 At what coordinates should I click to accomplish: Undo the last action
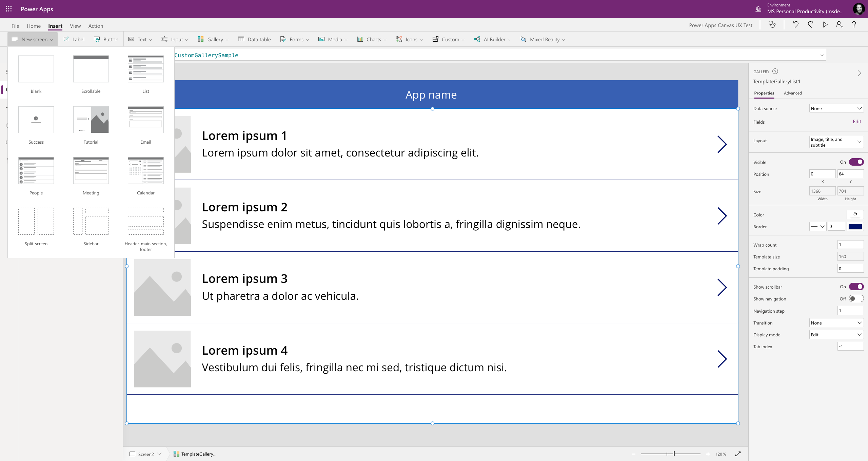(x=795, y=24)
